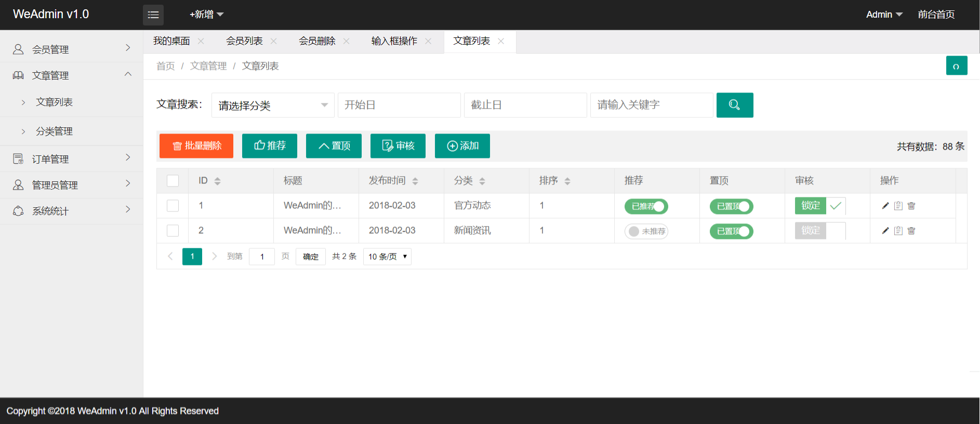The image size is (980, 424).
Task: Open the 分类管理 sidebar submenu item
Action: tap(54, 131)
